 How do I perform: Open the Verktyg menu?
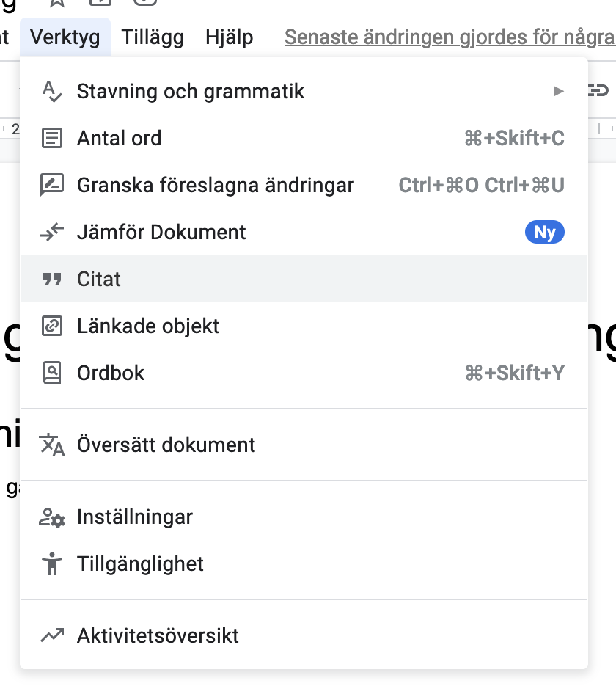(65, 37)
